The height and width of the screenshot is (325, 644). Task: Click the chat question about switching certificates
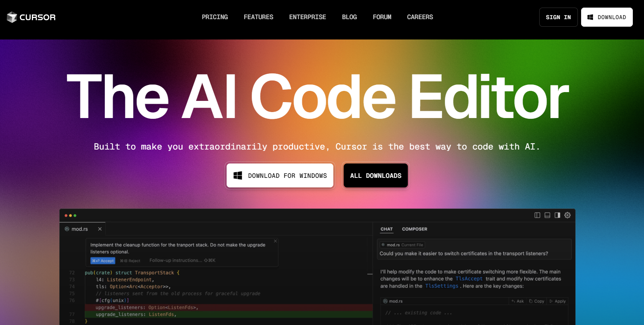point(464,254)
